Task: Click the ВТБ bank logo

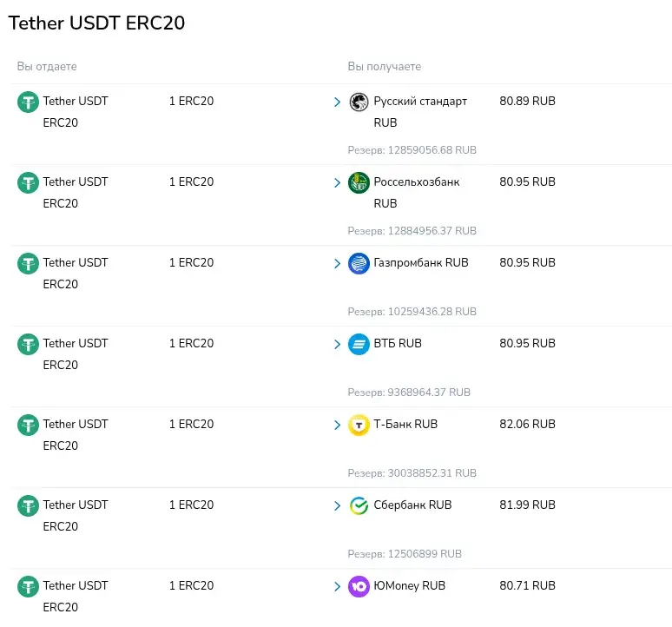Action: pos(359,344)
